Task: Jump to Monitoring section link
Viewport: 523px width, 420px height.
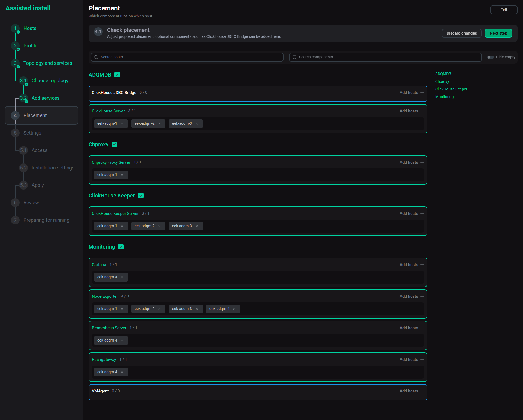Action: click(x=444, y=97)
